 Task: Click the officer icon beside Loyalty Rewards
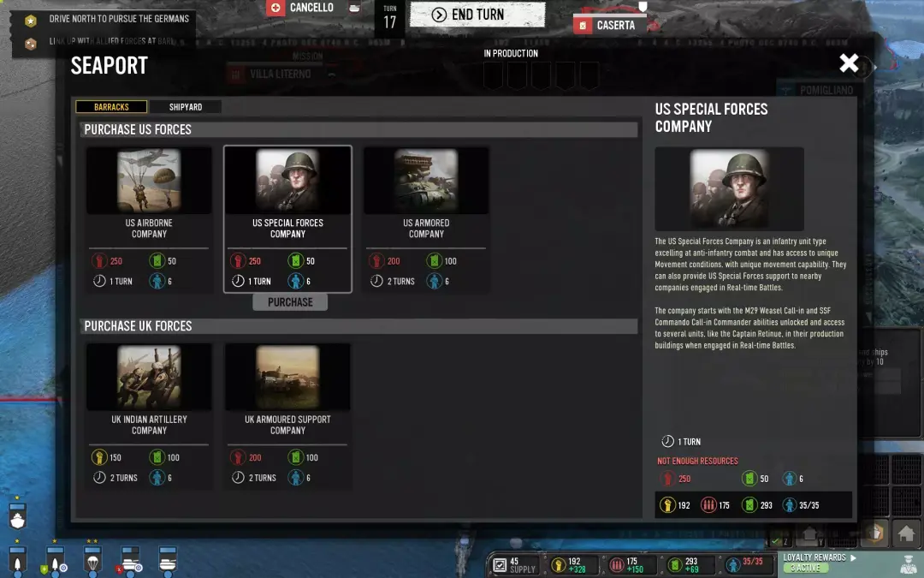click(909, 563)
